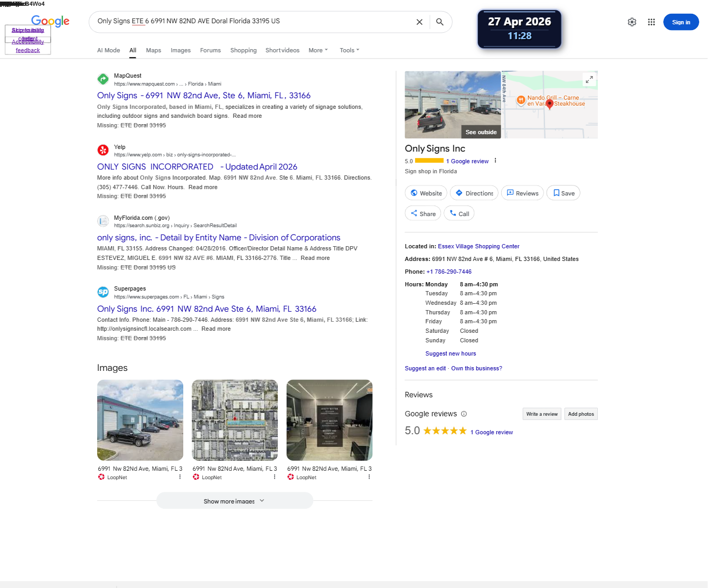Click Suggest an edit
The height and width of the screenshot is (588, 714).
tap(425, 368)
